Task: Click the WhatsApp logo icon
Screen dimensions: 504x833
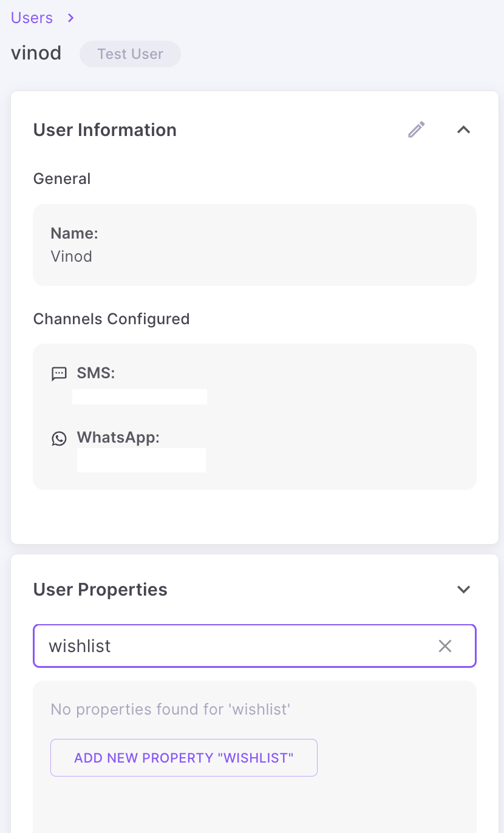Action: (59, 438)
